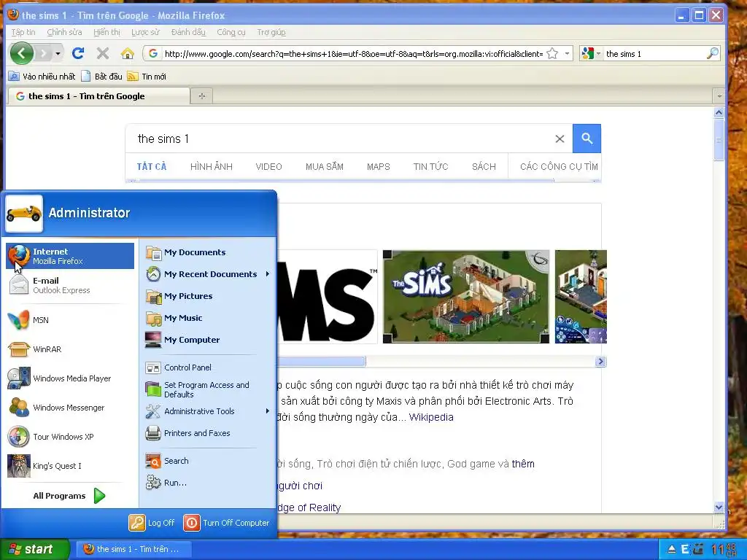Screen dimensions: 747x560
Task: Open Tin mới feed bookmark
Action: point(147,76)
